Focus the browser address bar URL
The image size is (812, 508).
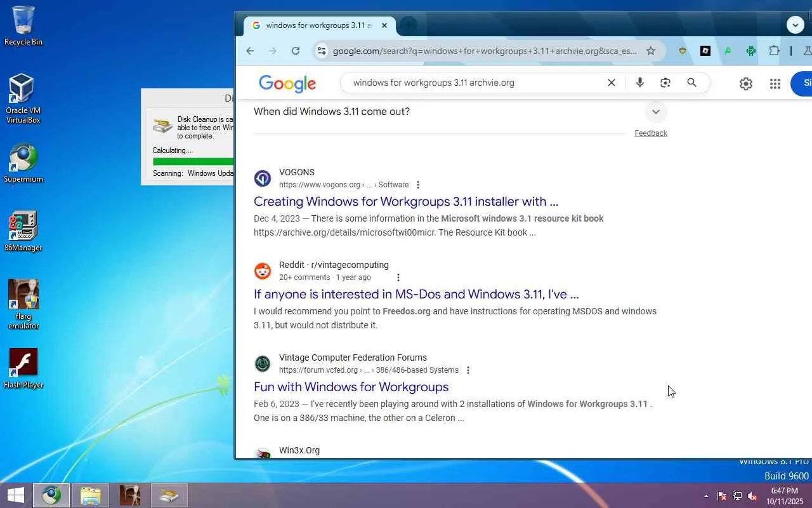tap(485, 51)
